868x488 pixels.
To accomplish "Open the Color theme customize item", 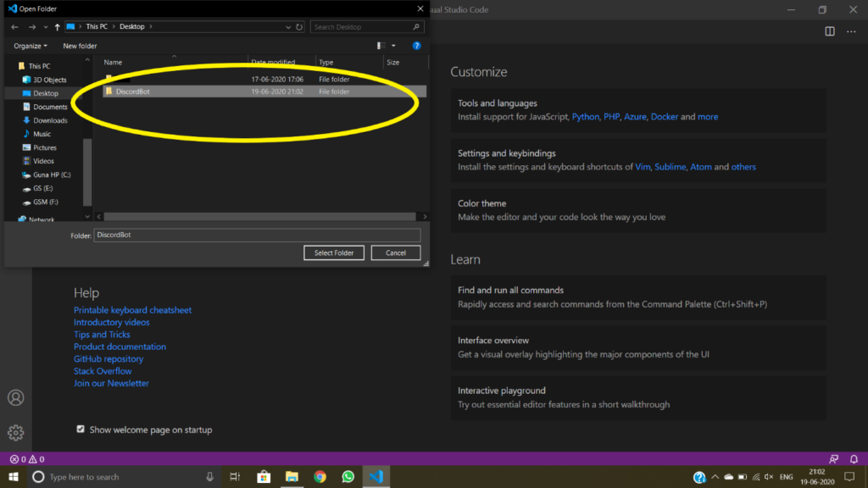I will pyautogui.click(x=638, y=210).
